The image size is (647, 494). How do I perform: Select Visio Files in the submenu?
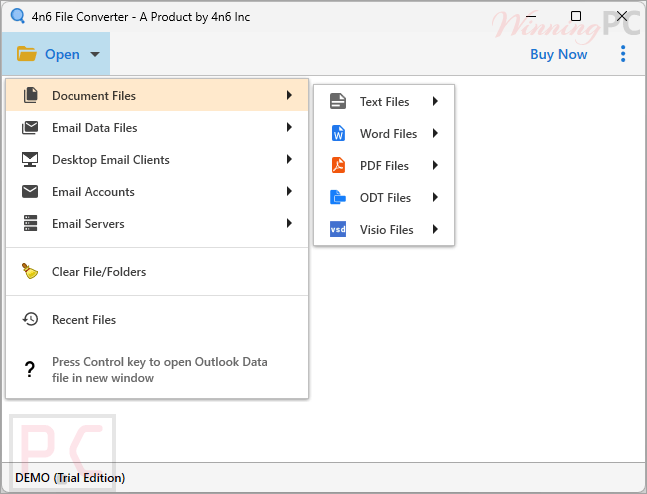point(384,229)
